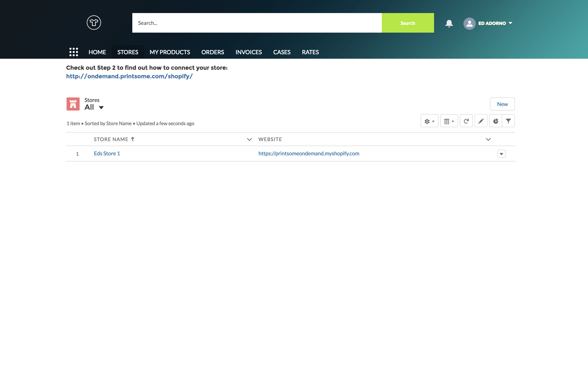Expand the Website column menu
Viewport: 588px width, 367px height.
488,139
